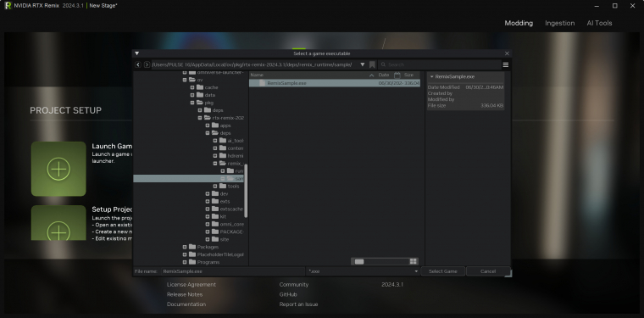This screenshot has height=318, width=644.
Task: Select the Packages folder icon
Action: pos(192,247)
